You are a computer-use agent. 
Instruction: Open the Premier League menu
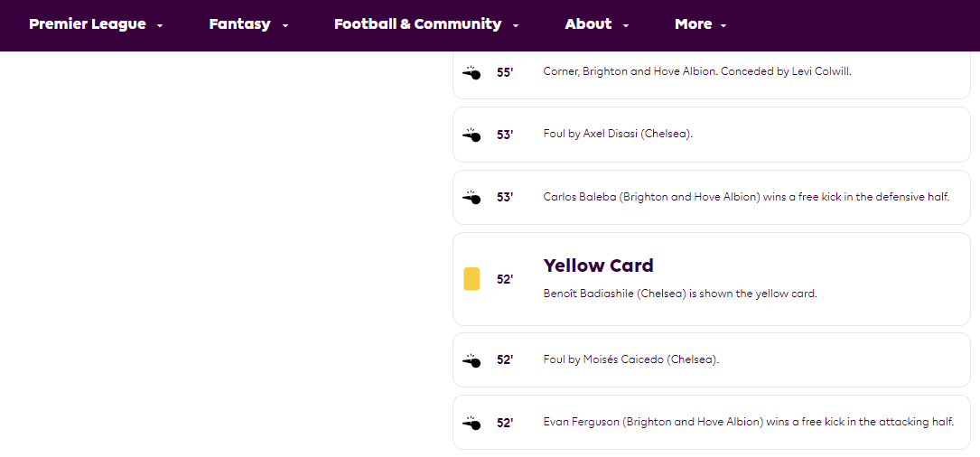[x=88, y=24]
